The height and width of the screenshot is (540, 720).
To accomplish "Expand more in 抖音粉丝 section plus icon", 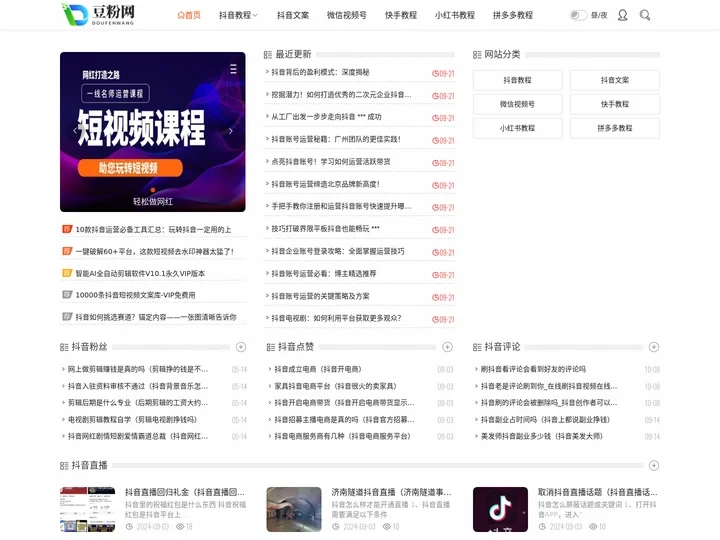I will pos(241,347).
